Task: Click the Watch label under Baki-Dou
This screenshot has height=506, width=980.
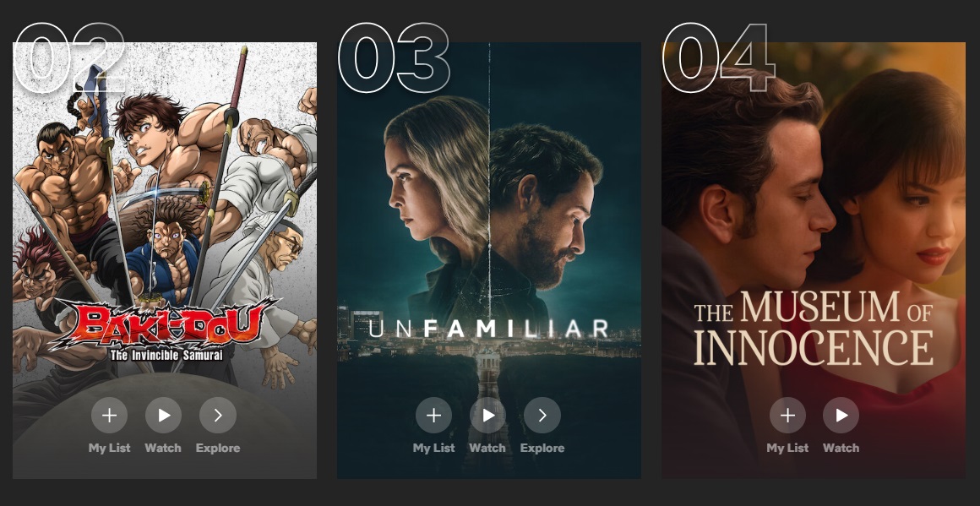Action: tap(163, 448)
